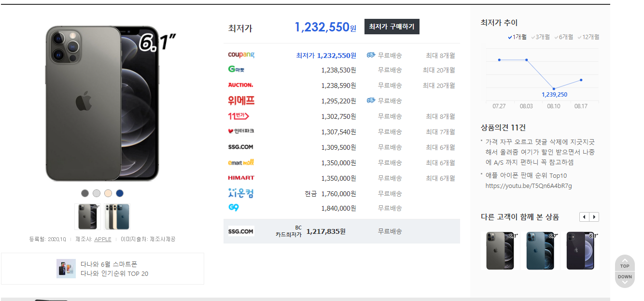Click the APPLE manufacturer link
This screenshot has height=301, width=644.
tap(103, 239)
